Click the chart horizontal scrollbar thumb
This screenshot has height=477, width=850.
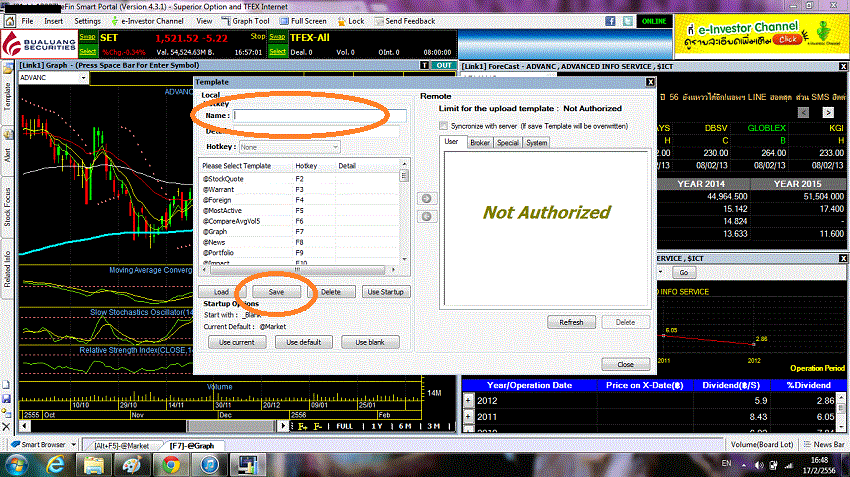click(234, 426)
